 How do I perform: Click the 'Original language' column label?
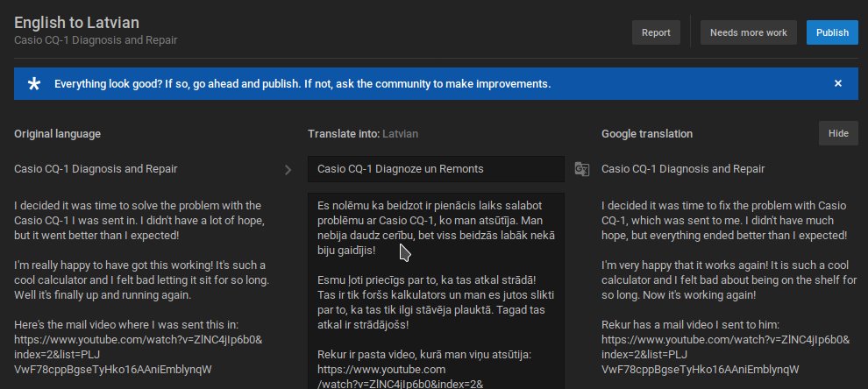pos(57,134)
